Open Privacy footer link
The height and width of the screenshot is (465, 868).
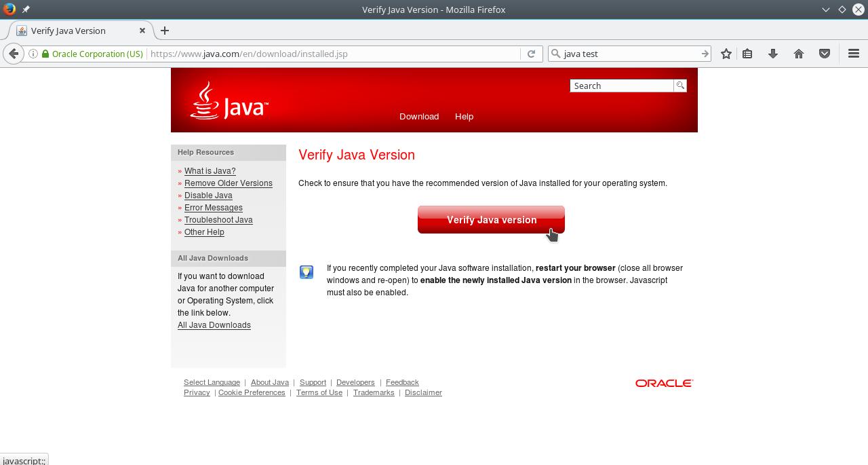coord(197,392)
